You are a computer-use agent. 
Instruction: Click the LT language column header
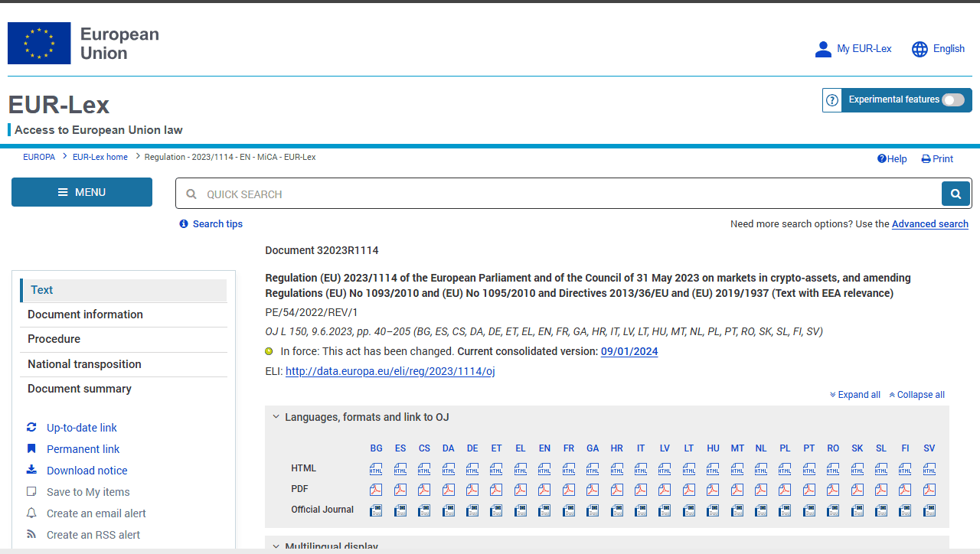click(689, 448)
